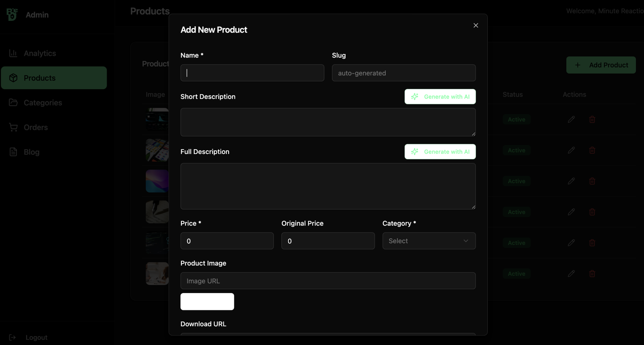The width and height of the screenshot is (644, 345).
Task: Close the Add New Product dialog
Action: [x=476, y=25]
